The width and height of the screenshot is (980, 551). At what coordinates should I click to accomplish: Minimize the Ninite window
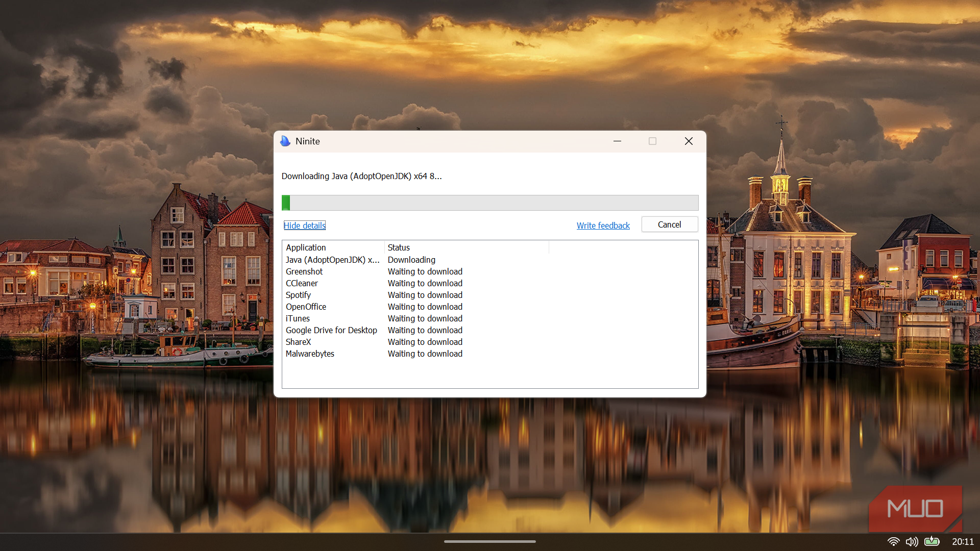[617, 141]
